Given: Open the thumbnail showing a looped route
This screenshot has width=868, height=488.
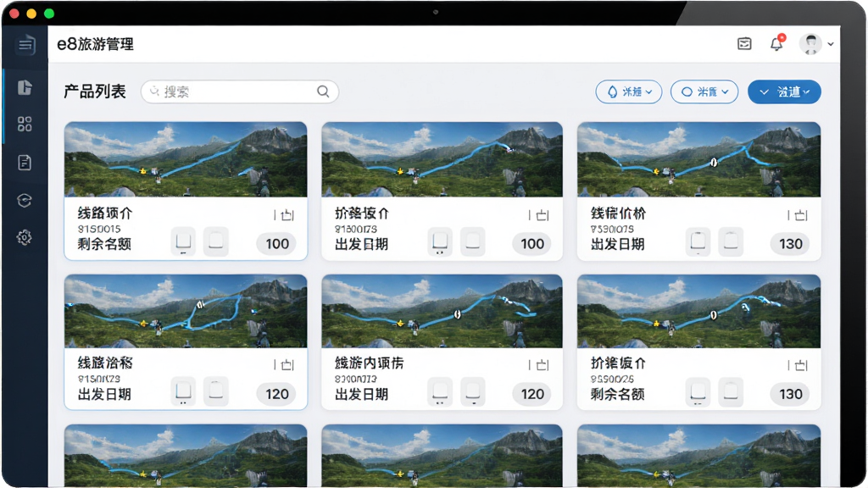Looking at the screenshot, I should (186, 312).
